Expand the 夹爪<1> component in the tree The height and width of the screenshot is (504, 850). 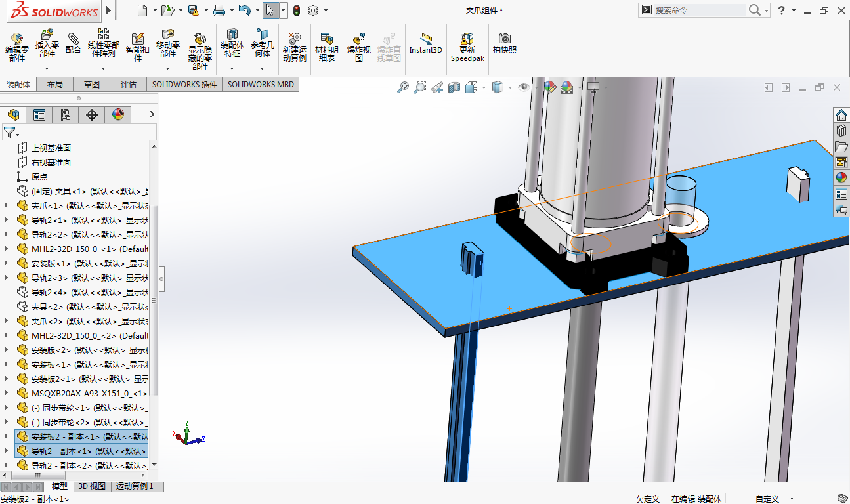7,205
